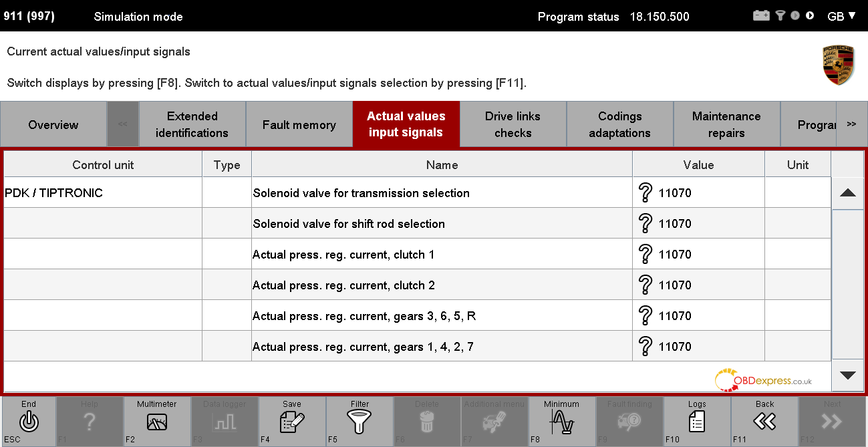
Task: Open the Logs document icon
Action: pos(696,422)
